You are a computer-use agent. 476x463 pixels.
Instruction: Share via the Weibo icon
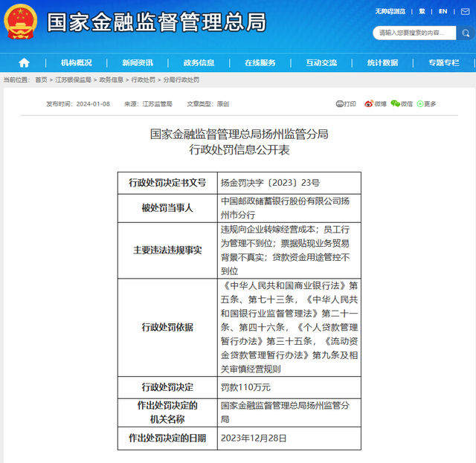[369, 104]
